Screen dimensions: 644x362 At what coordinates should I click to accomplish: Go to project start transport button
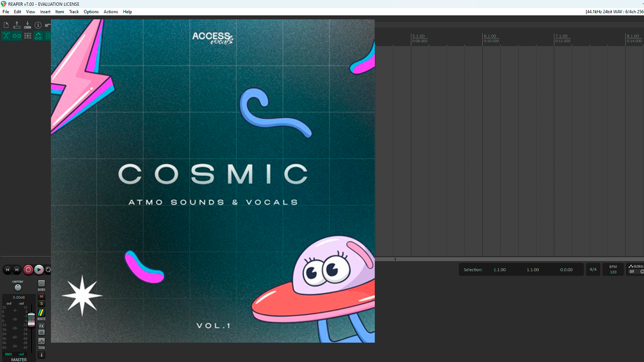tap(7, 270)
